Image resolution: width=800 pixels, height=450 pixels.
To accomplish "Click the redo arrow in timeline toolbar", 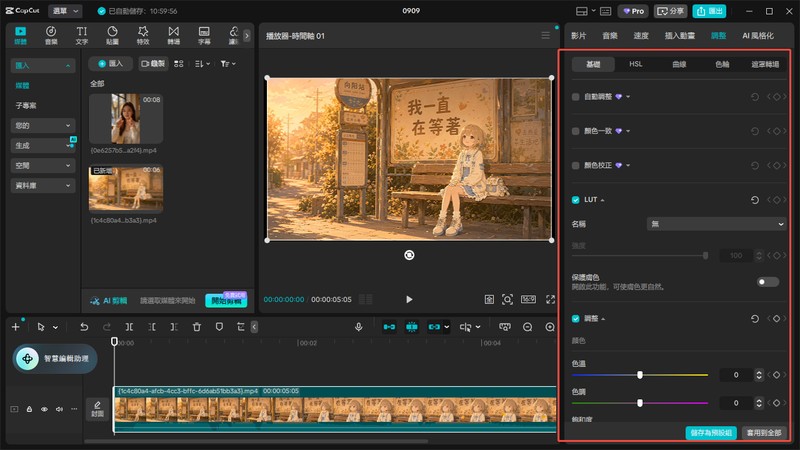I will [107, 327].
